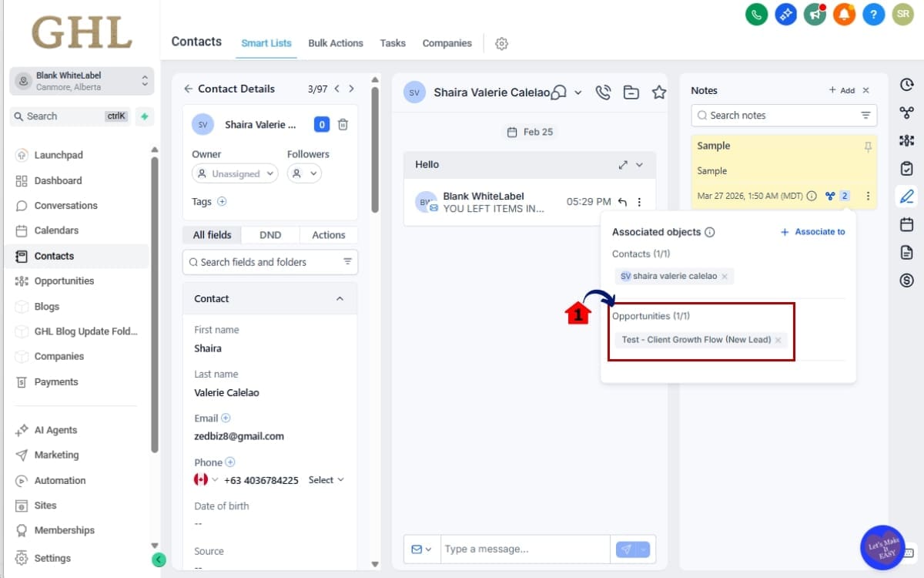Open the notifications bell icon
The width and height of the screenshot is (924, 578).
(844, 14)
